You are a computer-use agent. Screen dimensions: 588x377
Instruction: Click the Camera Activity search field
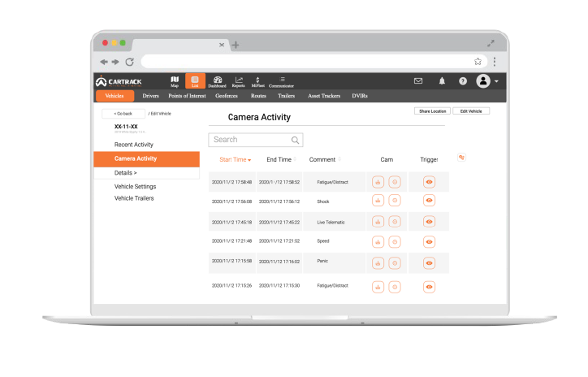[256, 140]
